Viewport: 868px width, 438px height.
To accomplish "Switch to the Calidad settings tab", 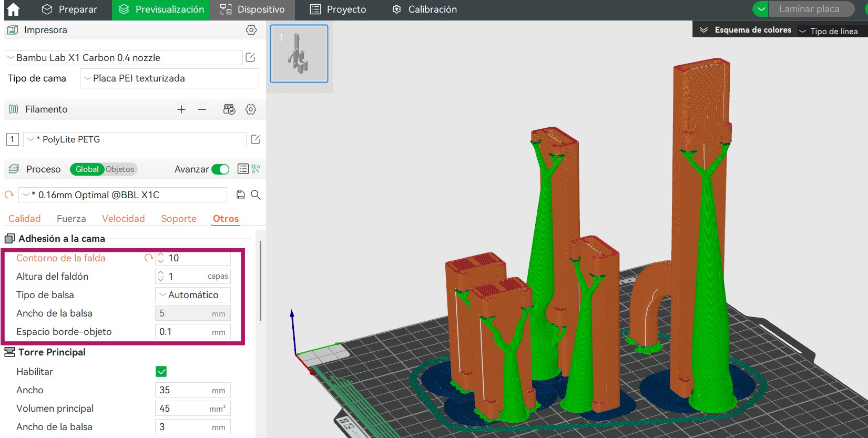I will click(24, 219).
